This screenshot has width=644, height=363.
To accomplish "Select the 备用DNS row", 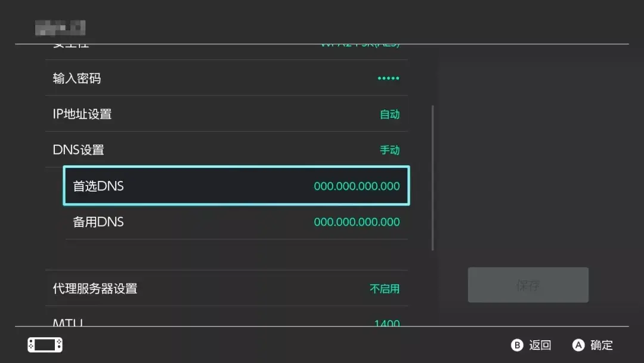I will point(236,222).
